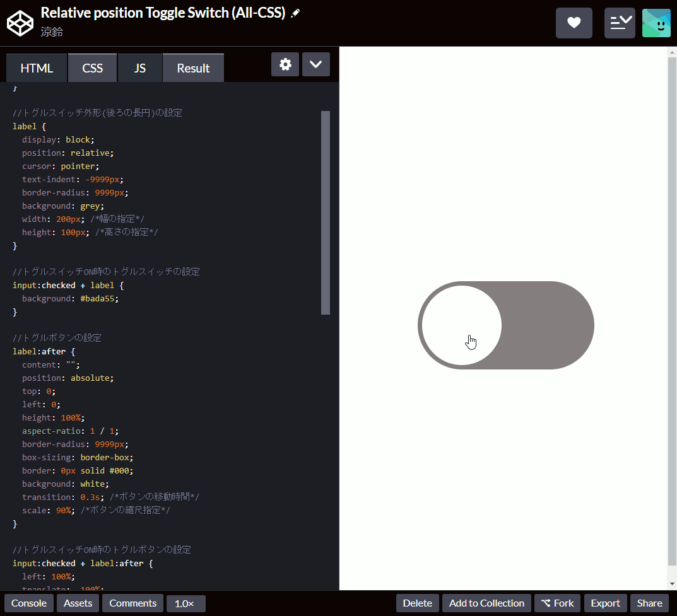
Task: Toggle the switch in the preview pane
Action: 505,325
